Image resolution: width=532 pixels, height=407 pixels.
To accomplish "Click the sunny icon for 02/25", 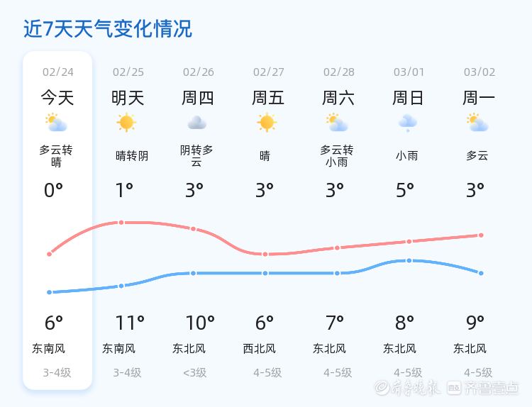I will pyautogui.click(x=126, y=123).
